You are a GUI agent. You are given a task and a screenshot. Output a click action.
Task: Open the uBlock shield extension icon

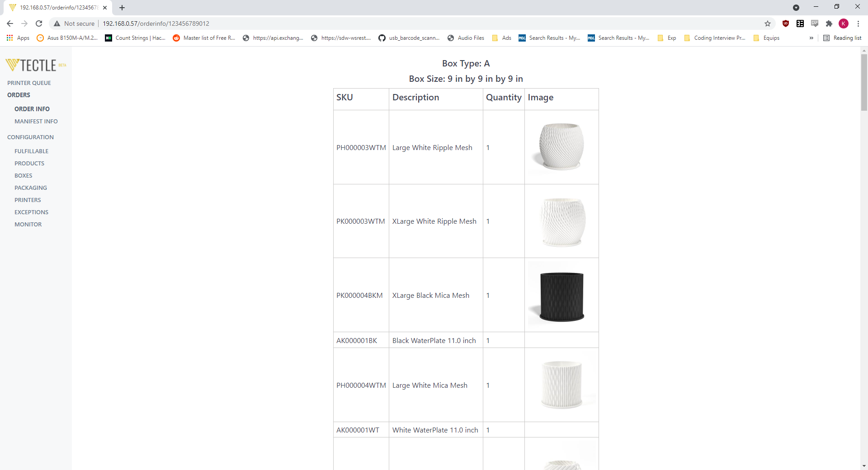[786, 23]
